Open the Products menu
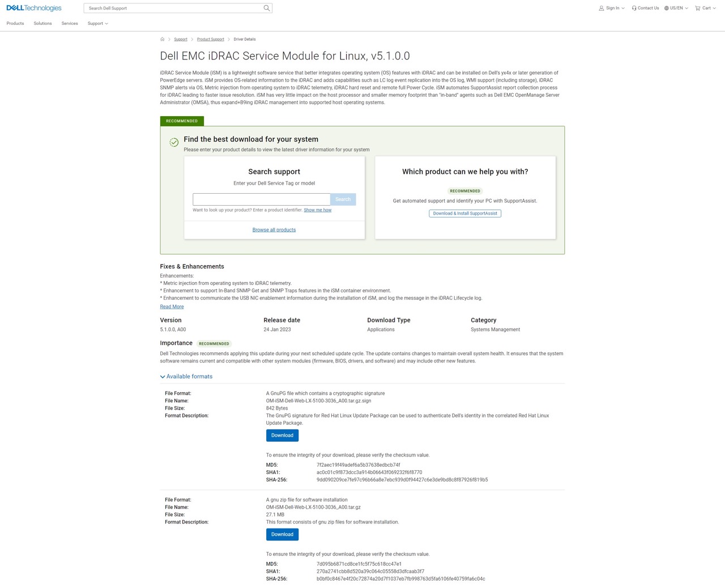The height and width of the screenshot is (588, 725). point(15,23)
